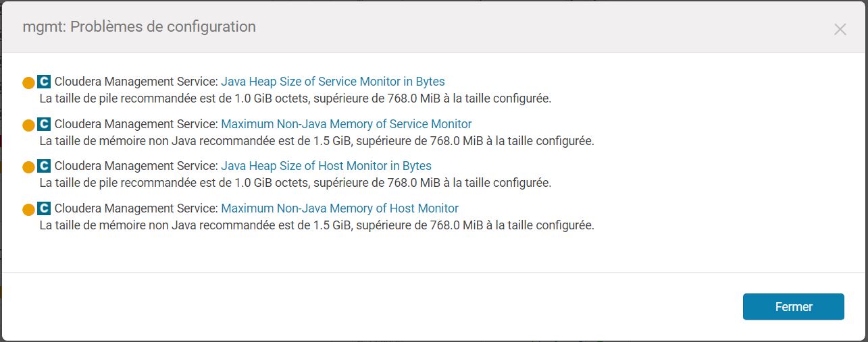Click warning dot beside Java Heap Size of Host Monitor
This screenshot has height=342, width=868.
tap(28, 167)
